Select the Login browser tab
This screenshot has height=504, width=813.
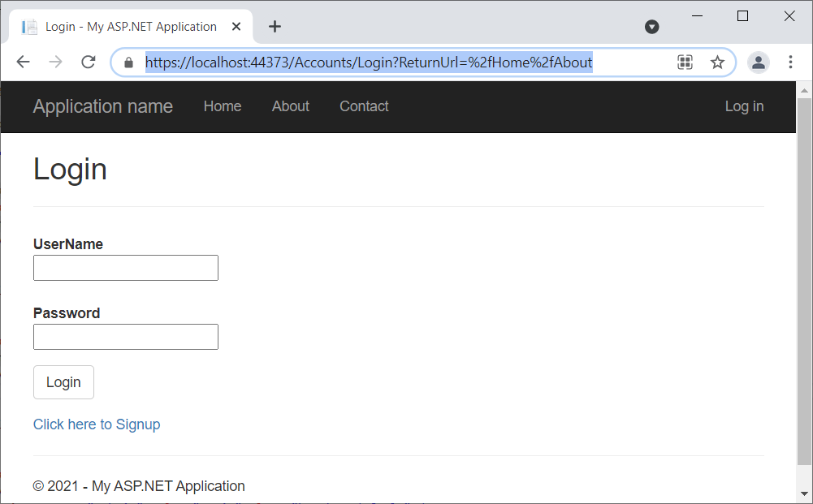point(130,25)
